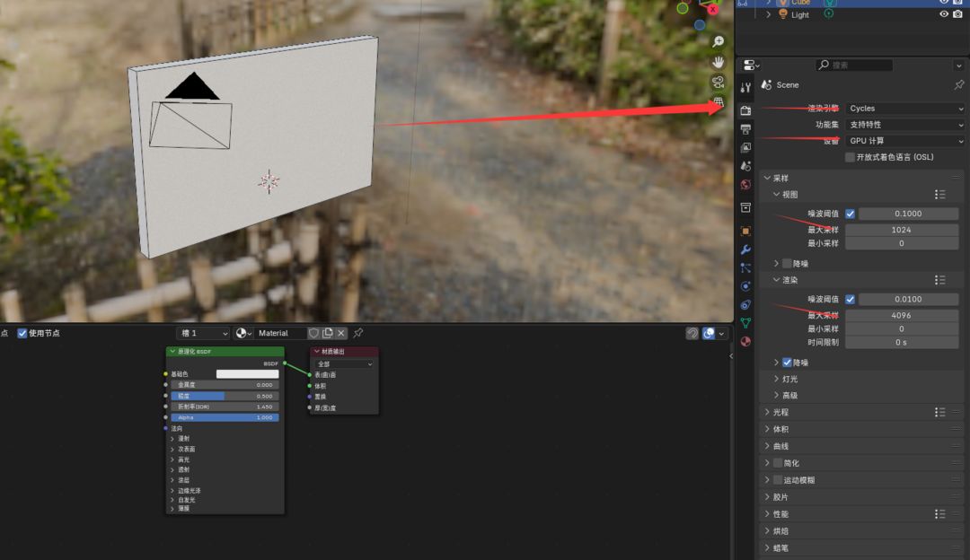Enable 开放式着色语言 (OSL) checkbox
Screen dimensions: 970x560
[x=850, y=157]
